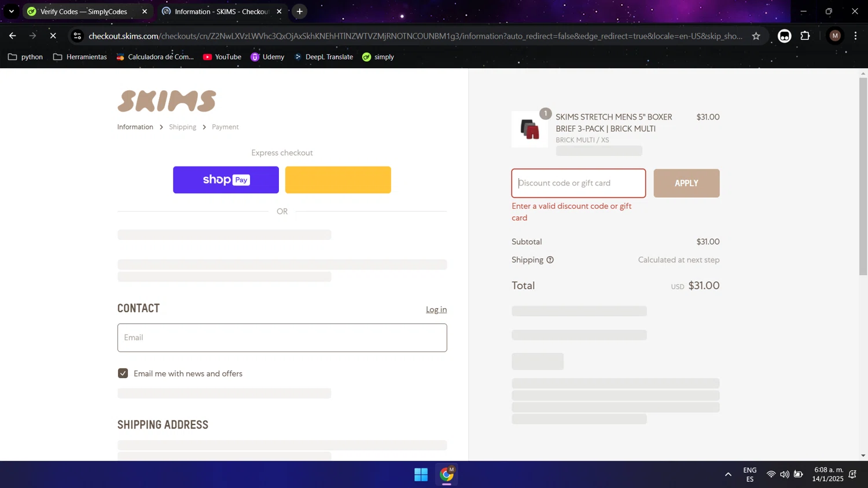
Task: Focus the Email input field
Action: tap(282, 338)
